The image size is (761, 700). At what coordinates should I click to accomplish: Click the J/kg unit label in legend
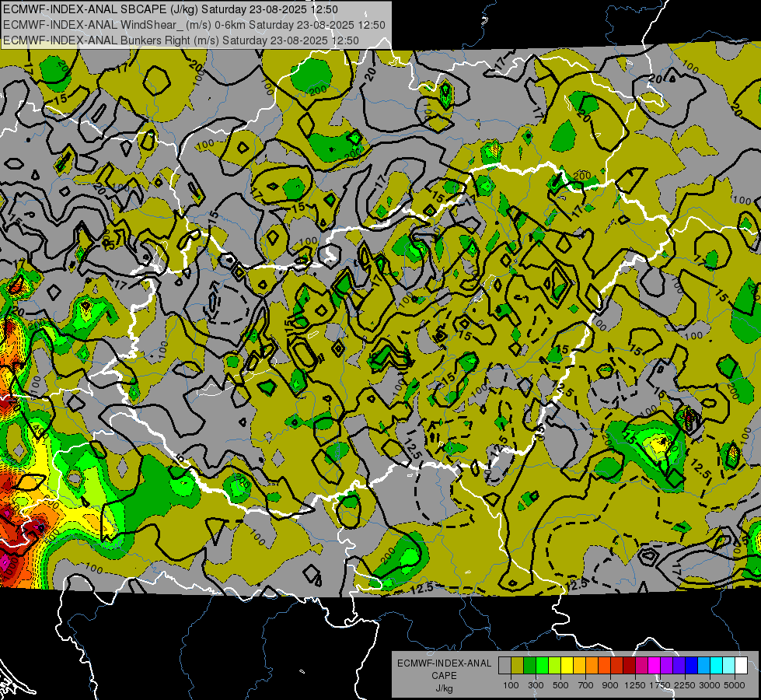(445, 688)
